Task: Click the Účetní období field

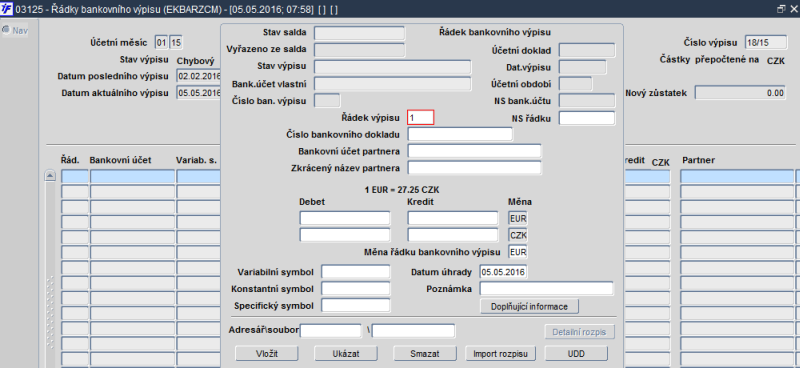Action: [x=576, y=84]
